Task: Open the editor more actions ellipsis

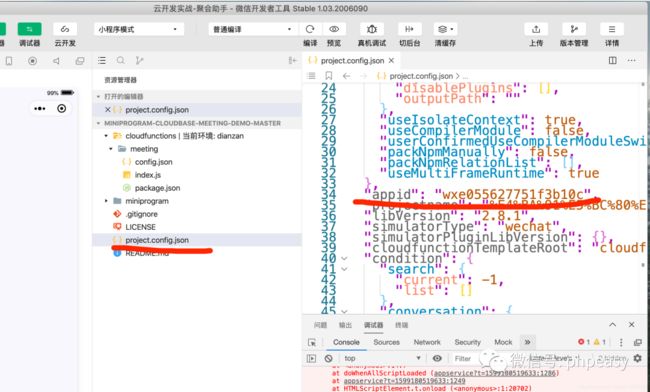Action: point(631,60)
